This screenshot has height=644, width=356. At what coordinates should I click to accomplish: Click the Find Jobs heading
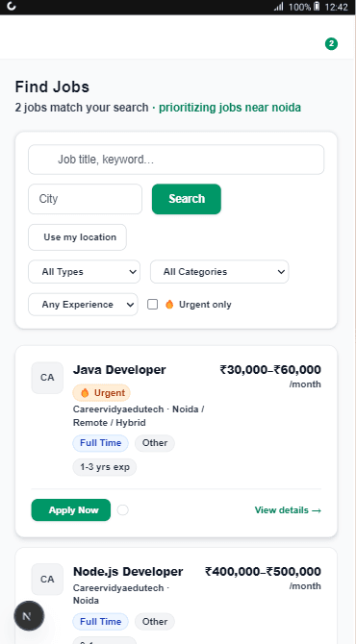[52, 87]
